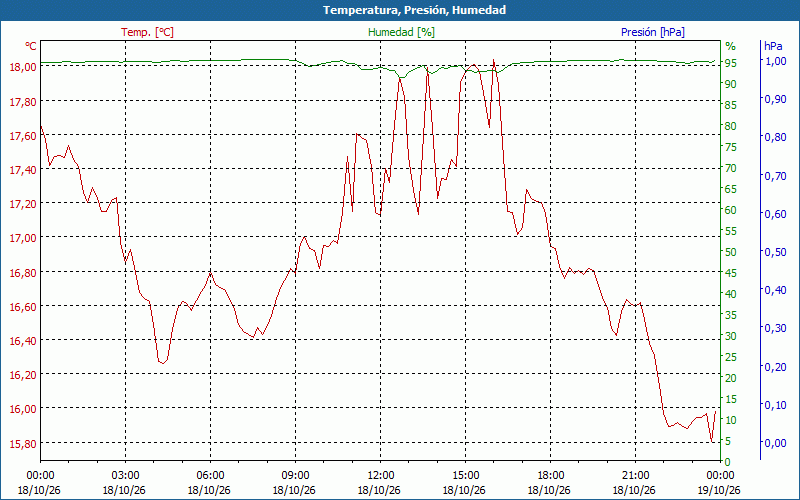This screenshot has height=500, width=800.
Task: Click the '18,00' temperature axis value
Action: point(23,67)
